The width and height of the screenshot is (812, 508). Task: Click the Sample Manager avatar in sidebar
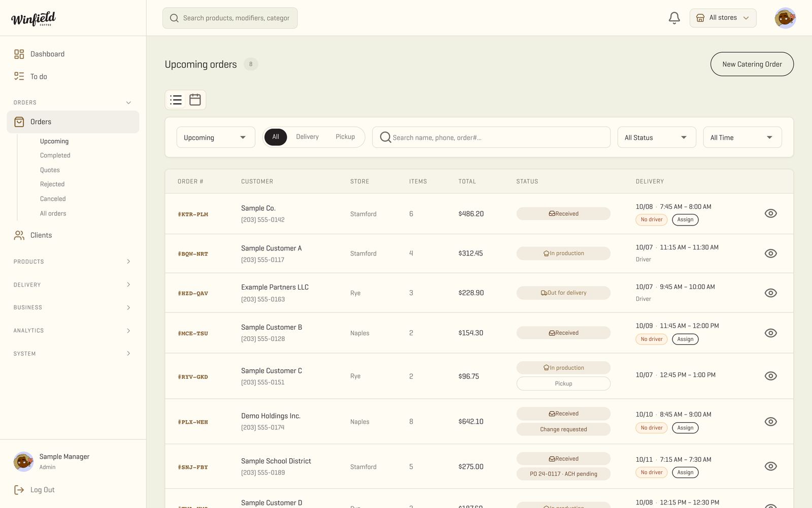click(x=23, y=462)
